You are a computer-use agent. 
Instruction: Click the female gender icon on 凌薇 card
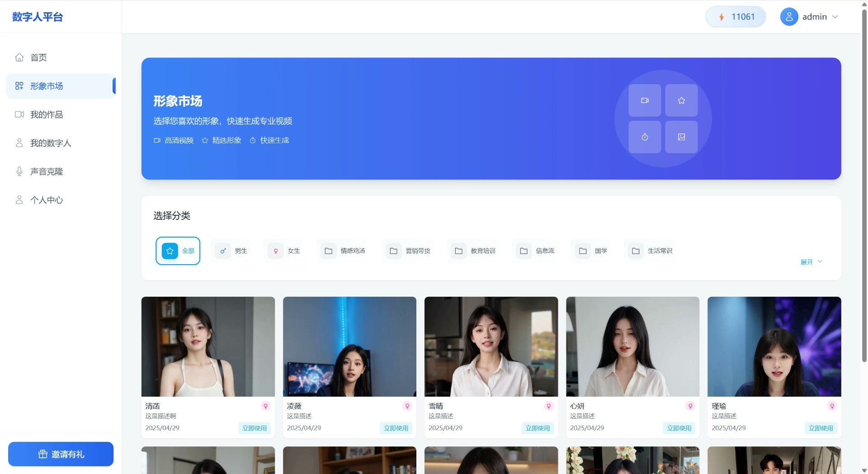pyautogui.click(x=407, y=406)
